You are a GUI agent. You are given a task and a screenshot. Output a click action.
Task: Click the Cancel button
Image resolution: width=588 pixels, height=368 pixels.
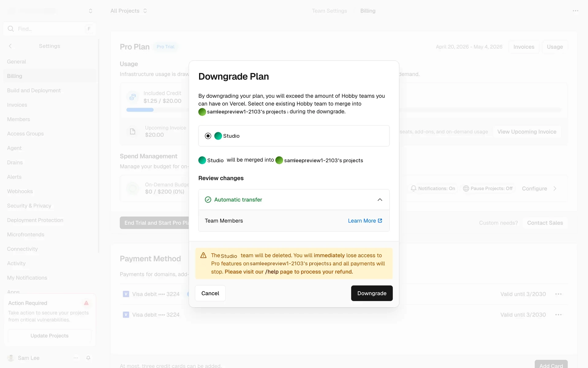pyautogui.click(x=210, y=293)
